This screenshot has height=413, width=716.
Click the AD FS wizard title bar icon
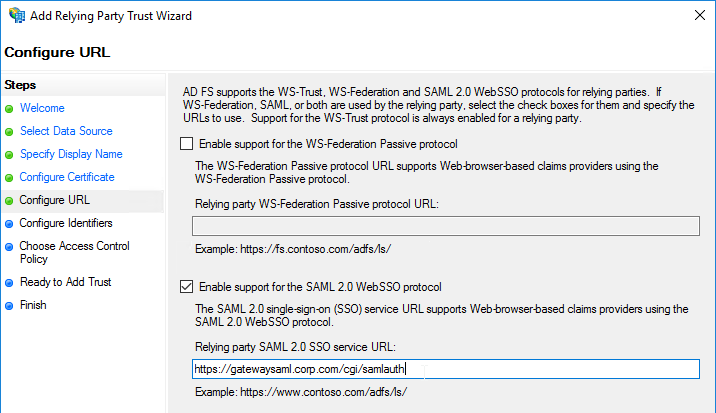click(x=17, y=16)
